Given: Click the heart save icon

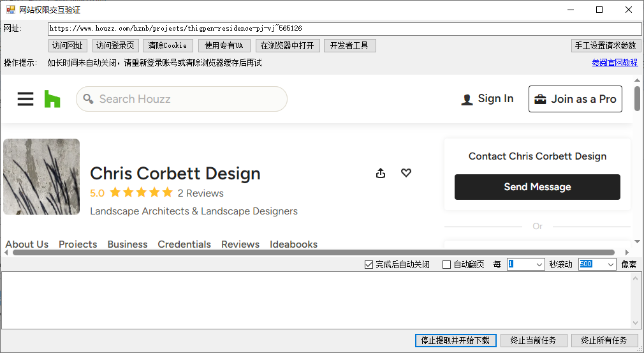Looking at the screenshot, I should (406, 173).
